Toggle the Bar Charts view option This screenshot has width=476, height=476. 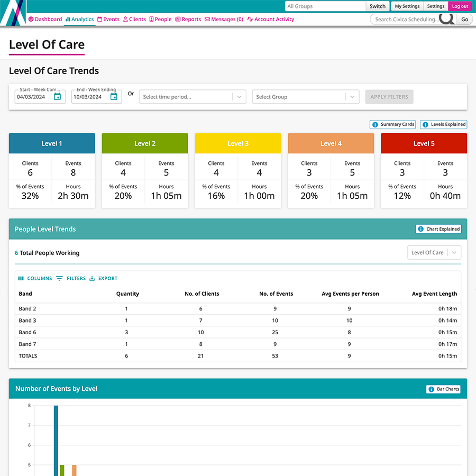[x=443, y=389]
